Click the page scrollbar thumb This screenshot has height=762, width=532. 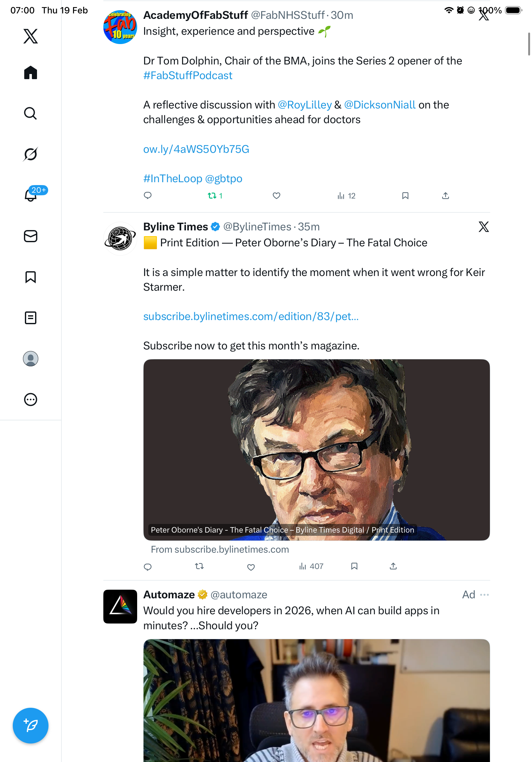(x=529, y=44)
